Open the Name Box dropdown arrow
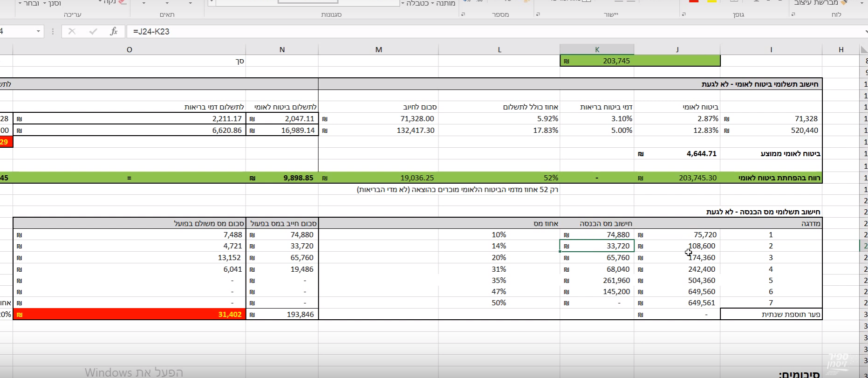The width and height of the screenshot is (868, 378). (38, 31)
